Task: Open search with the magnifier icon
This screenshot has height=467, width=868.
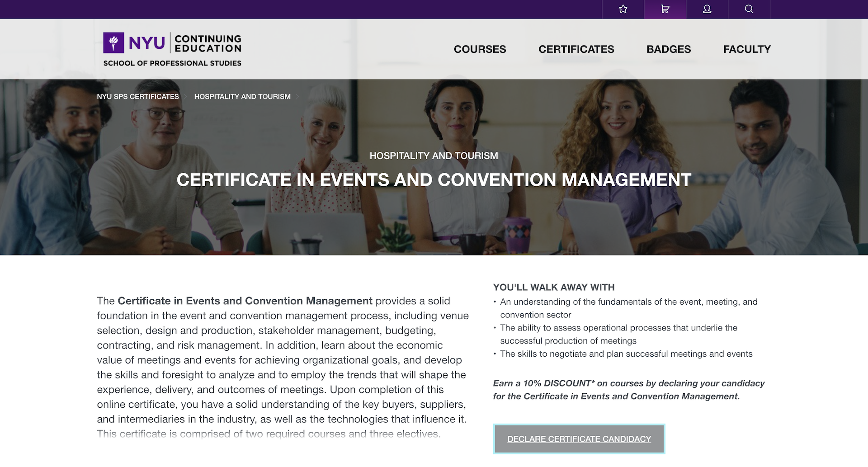Action: click(x=749, y=9)
